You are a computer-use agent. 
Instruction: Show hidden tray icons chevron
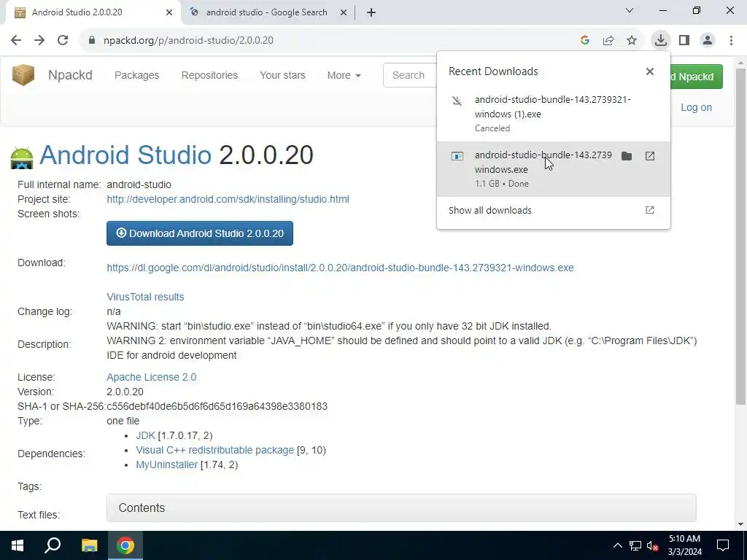coord(617,545)
